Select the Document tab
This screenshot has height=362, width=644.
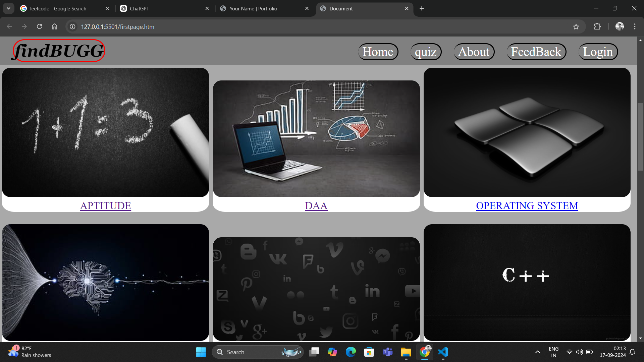coord(364,8)
